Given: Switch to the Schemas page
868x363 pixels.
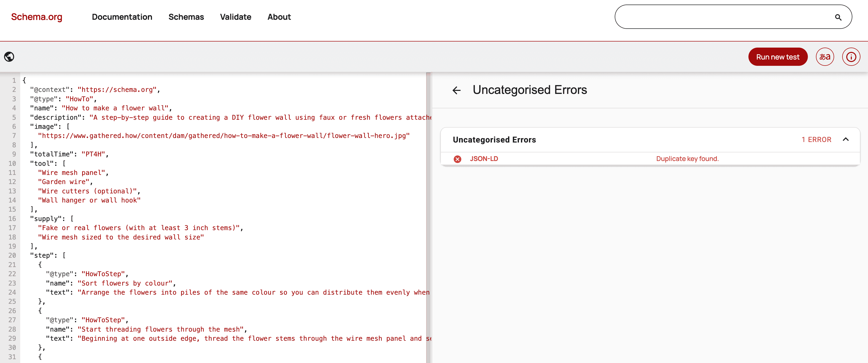Looking at the screenshot, I should point(186,17).
